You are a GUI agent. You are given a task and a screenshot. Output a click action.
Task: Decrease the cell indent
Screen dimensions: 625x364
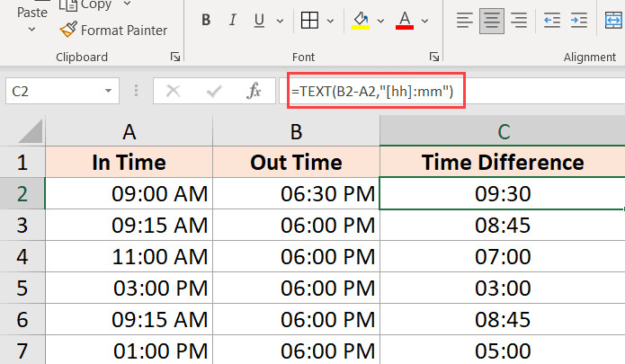pyautogui.click(x=552, y=20)
